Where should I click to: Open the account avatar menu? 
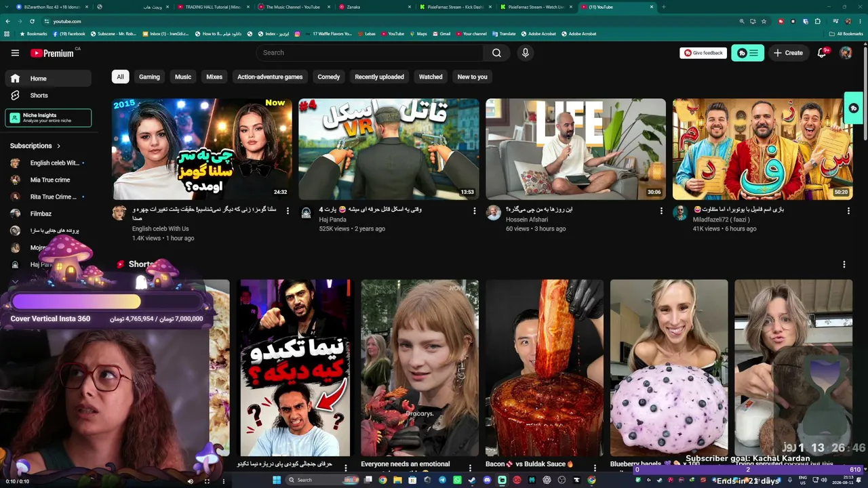pyautogui.click(x=846, y=53)
